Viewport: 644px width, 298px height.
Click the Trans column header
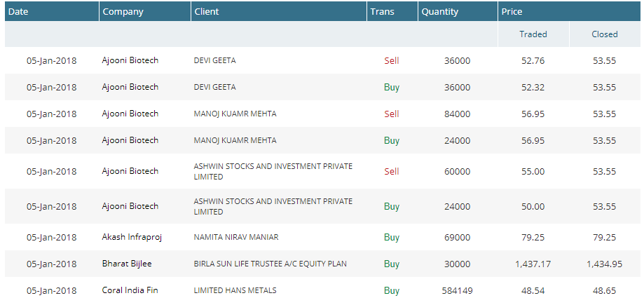click(x=382, y=12)
